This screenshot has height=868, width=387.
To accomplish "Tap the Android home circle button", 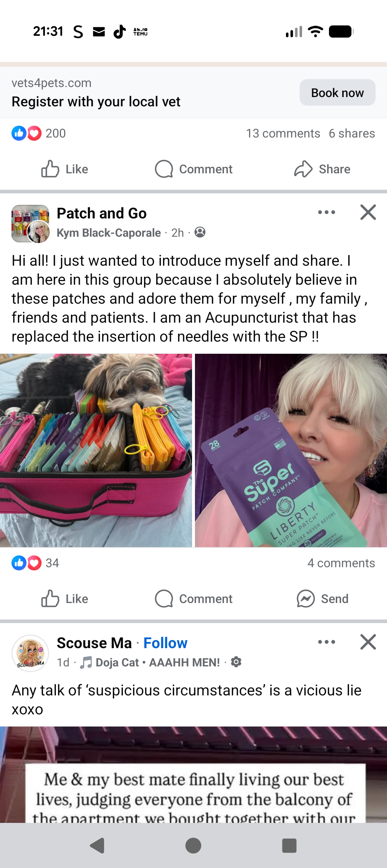I will pos(193,846).
